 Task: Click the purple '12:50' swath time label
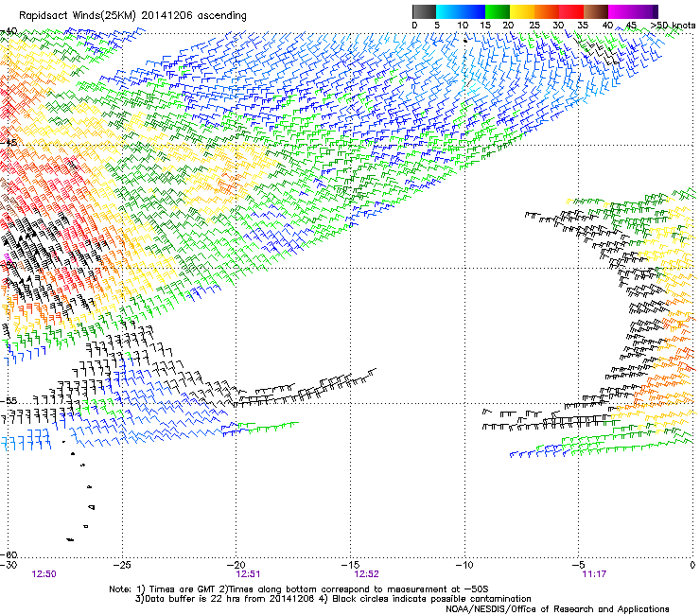point(44,574)
